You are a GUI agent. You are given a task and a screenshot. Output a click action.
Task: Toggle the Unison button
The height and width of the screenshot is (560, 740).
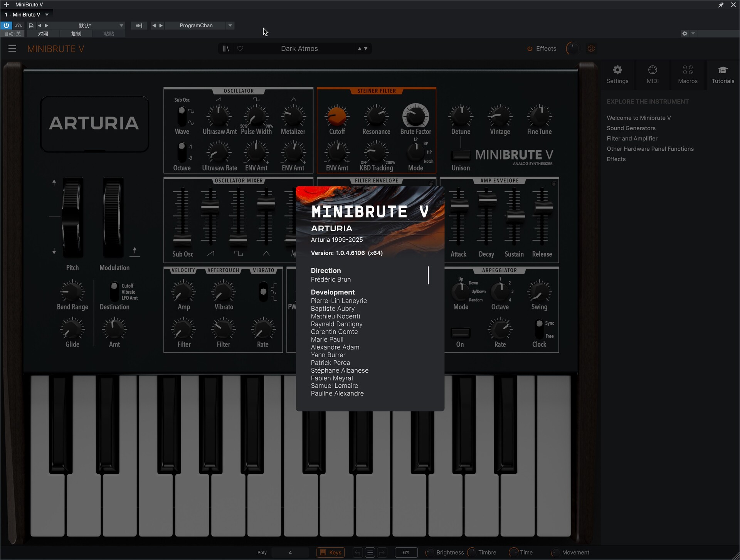(461, 155)
